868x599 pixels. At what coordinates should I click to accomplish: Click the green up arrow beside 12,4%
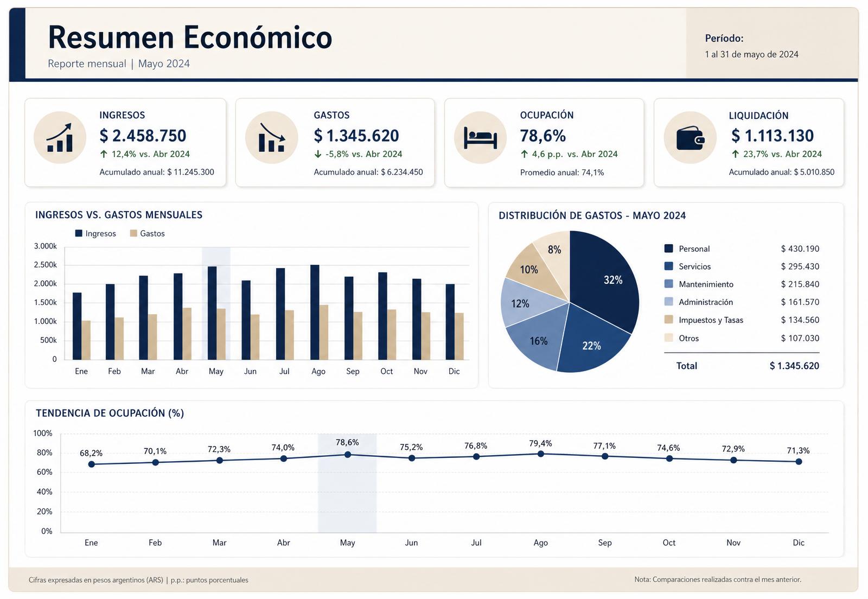[x=104, y=154]
